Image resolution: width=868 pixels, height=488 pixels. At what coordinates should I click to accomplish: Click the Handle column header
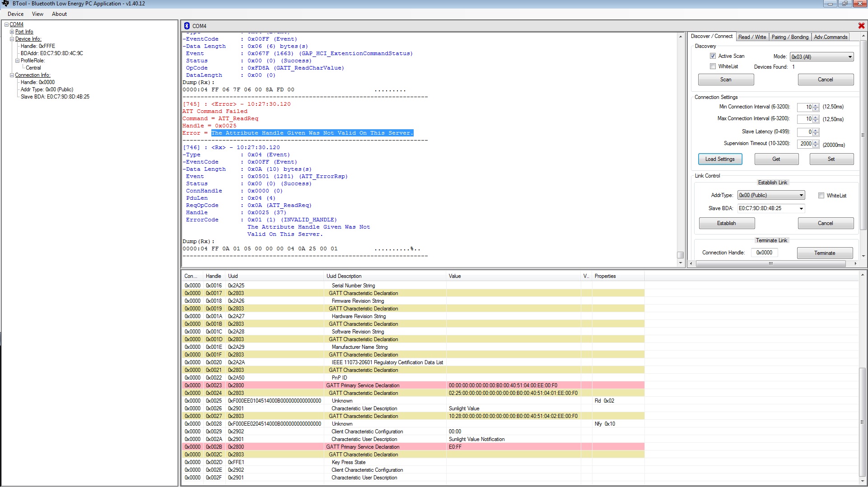(x=215, y=276)
